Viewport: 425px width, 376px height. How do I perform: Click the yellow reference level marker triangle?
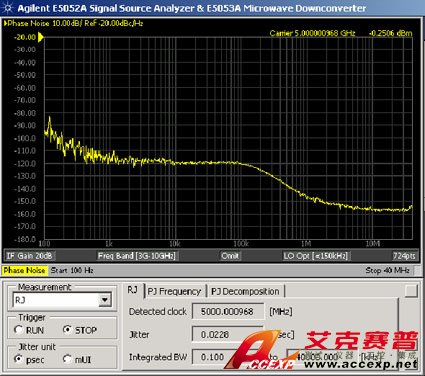click(x=41, y=37)
